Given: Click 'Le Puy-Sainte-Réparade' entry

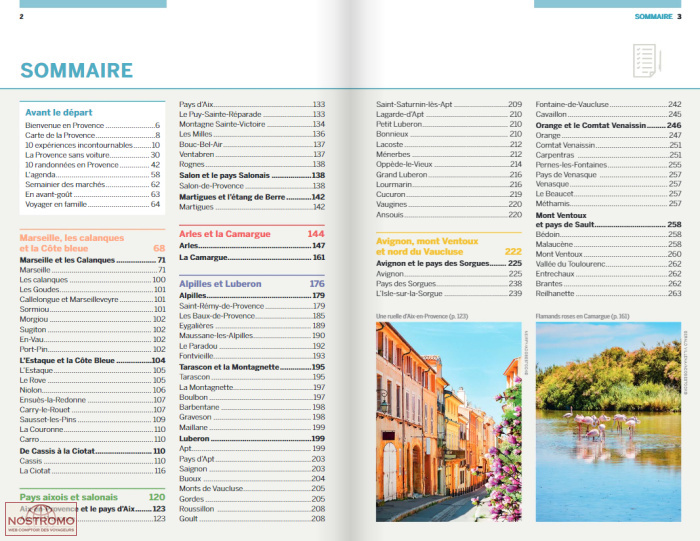Looking at the screenshot, I should (252, 114).
